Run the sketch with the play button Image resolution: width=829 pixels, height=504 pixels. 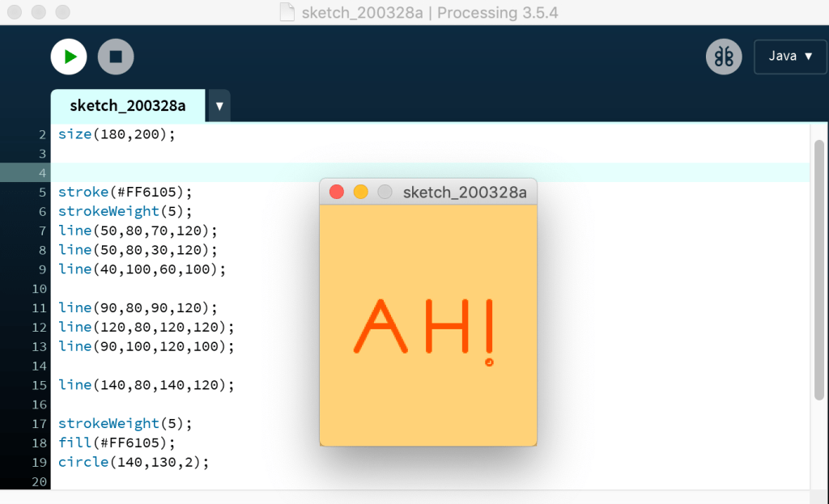click(x=69, y=57)
